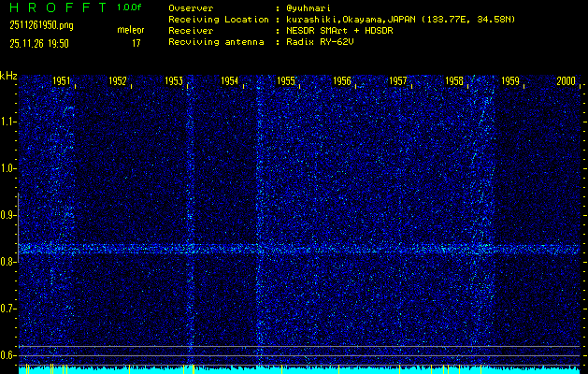Click the Recviving antenna label
The width and height of the screenshot is (588, 374).
(216, 42)
